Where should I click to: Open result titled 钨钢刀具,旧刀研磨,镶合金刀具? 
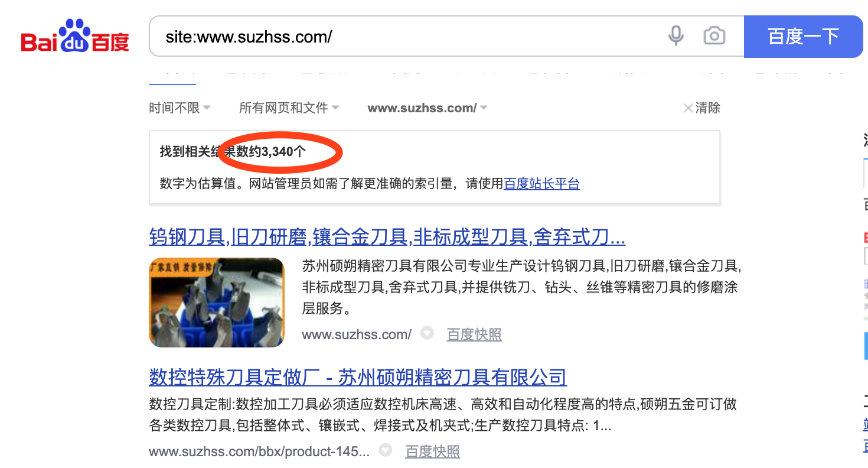click(x=387, y=238)
